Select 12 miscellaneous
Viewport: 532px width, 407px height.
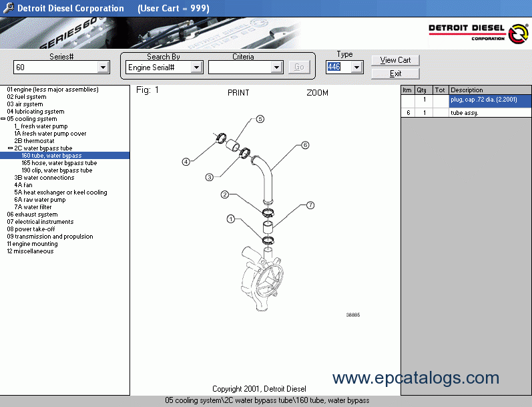tap(30, 251)
